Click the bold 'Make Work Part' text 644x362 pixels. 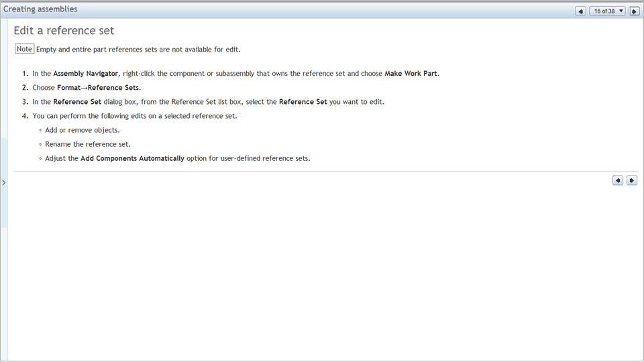pos(411,74)
